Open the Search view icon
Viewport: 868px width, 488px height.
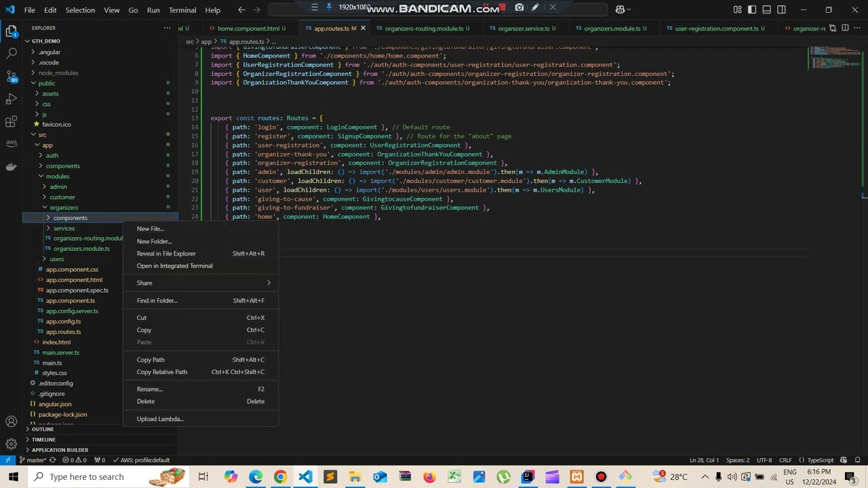pos(11,54)
